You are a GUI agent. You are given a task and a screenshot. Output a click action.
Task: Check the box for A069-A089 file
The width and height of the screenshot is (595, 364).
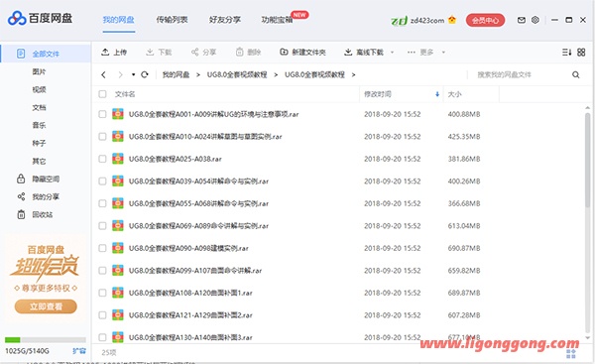coord(102,226)
